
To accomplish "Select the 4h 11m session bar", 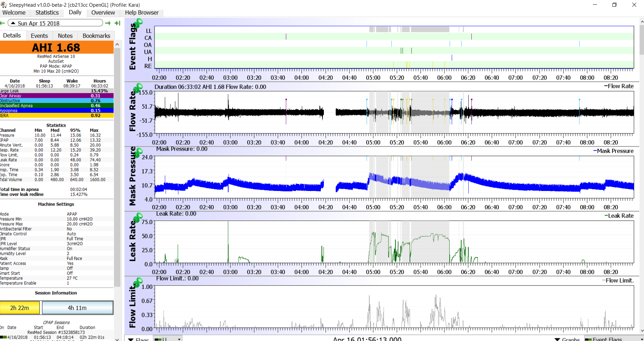I will pos(77,308).
